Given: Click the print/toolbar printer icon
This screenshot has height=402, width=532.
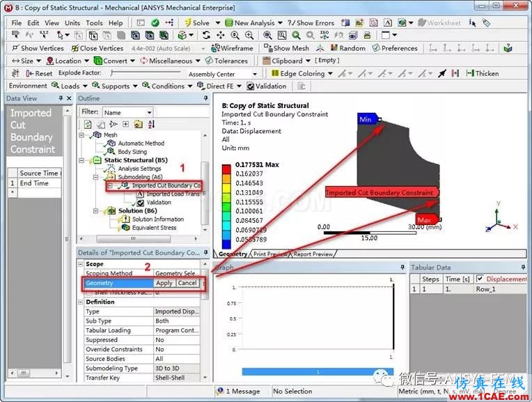Looking at the screenshot, I should coord(367,35).
